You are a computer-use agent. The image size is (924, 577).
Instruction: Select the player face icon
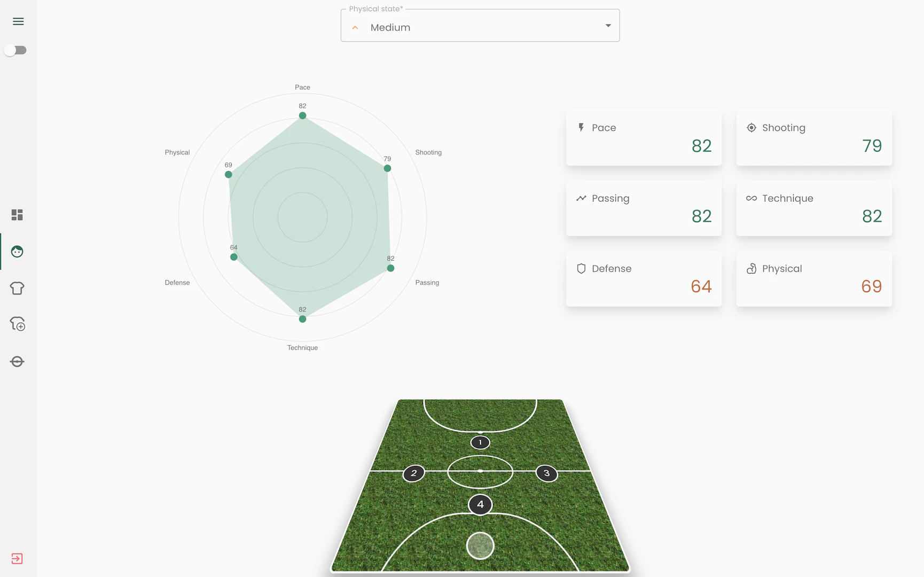coord(17,252)
